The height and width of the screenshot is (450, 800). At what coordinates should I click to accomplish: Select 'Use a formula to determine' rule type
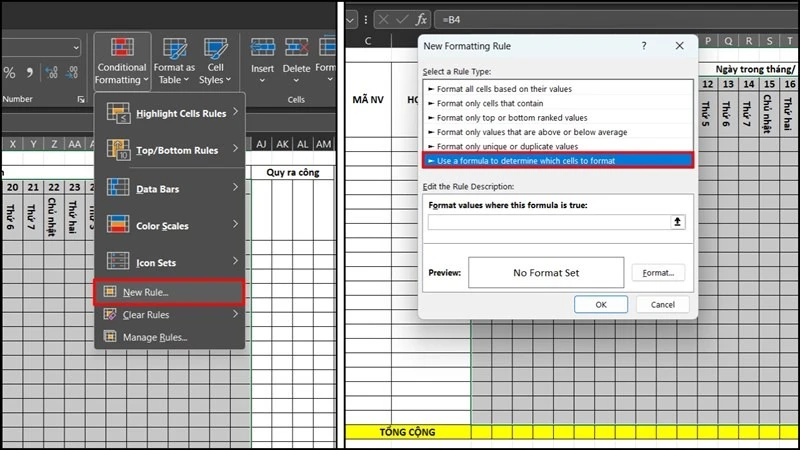[558, 161]
